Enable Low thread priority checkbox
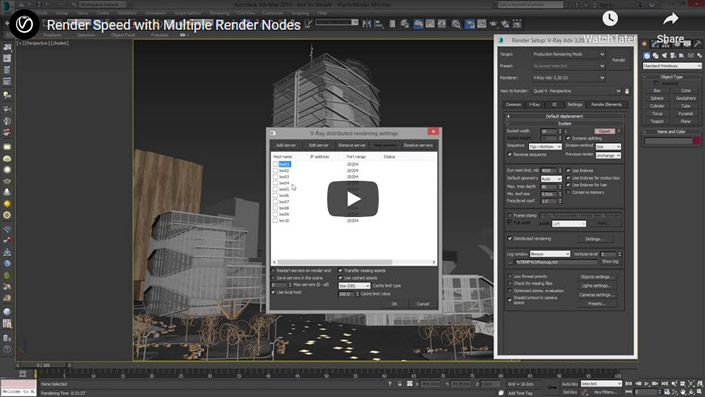 (510, 277)
